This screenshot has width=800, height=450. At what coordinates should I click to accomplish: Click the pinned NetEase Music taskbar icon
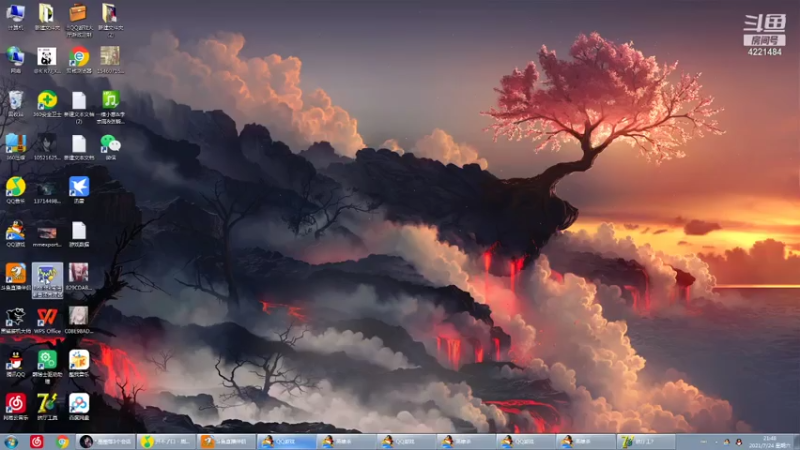pyautogui.click(x=36, y=442)
